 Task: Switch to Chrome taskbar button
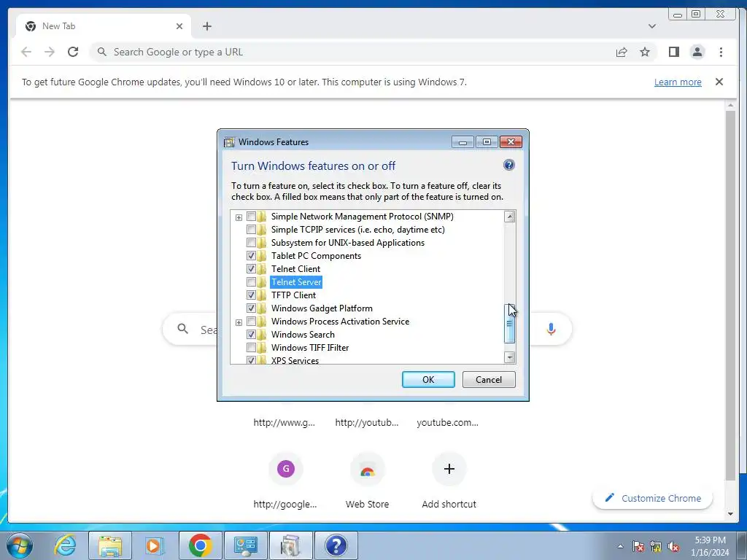(201, 545)
